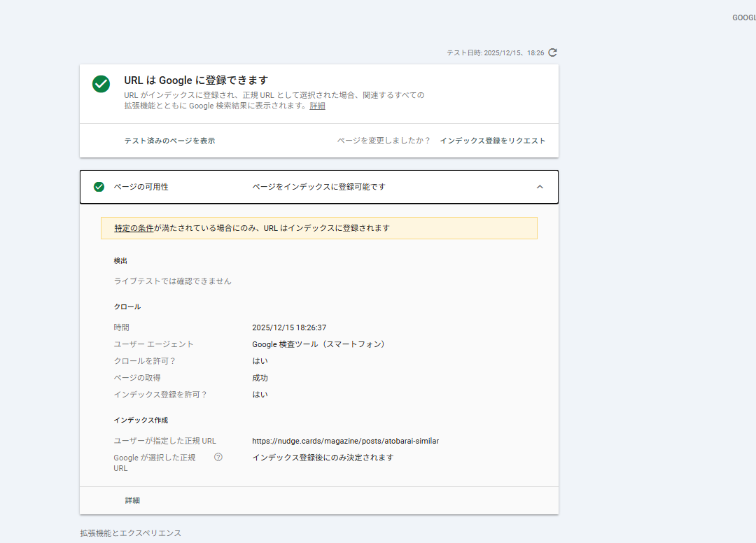This screenshot has height=543, width=756.
Task: Click the ページを変更しましたか? text
Action: (384, 141)
